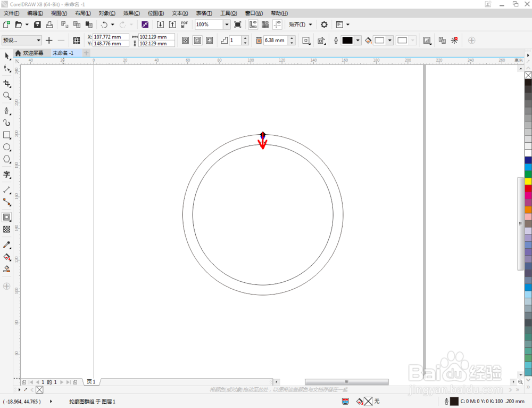The width and height of the screenshot is (532, 408).
Task: Open the Effects menu
Action: click(131, 13)
